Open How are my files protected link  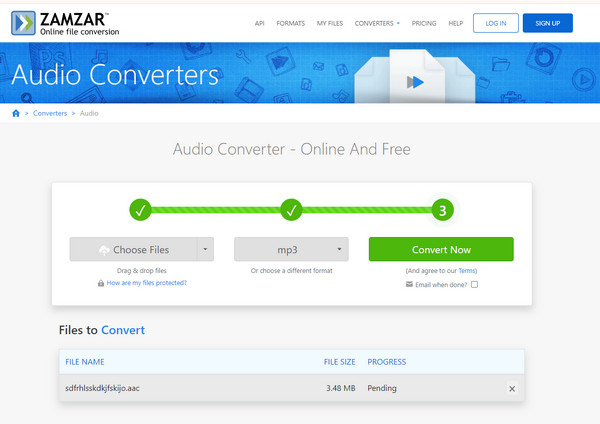tap(147, 283)
